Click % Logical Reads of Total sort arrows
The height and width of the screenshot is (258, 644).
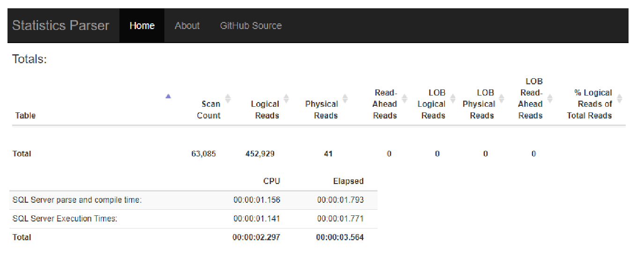pos(620,98)
